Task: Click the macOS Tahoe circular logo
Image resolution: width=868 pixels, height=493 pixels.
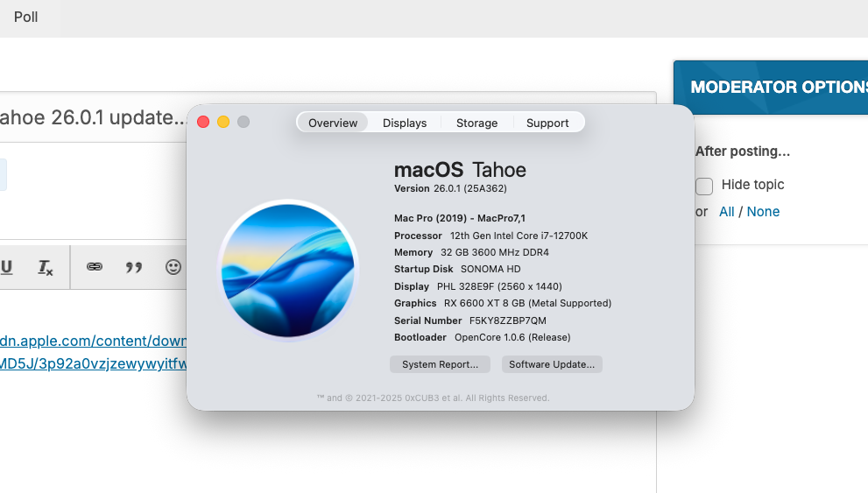Action: click(288, 271)
